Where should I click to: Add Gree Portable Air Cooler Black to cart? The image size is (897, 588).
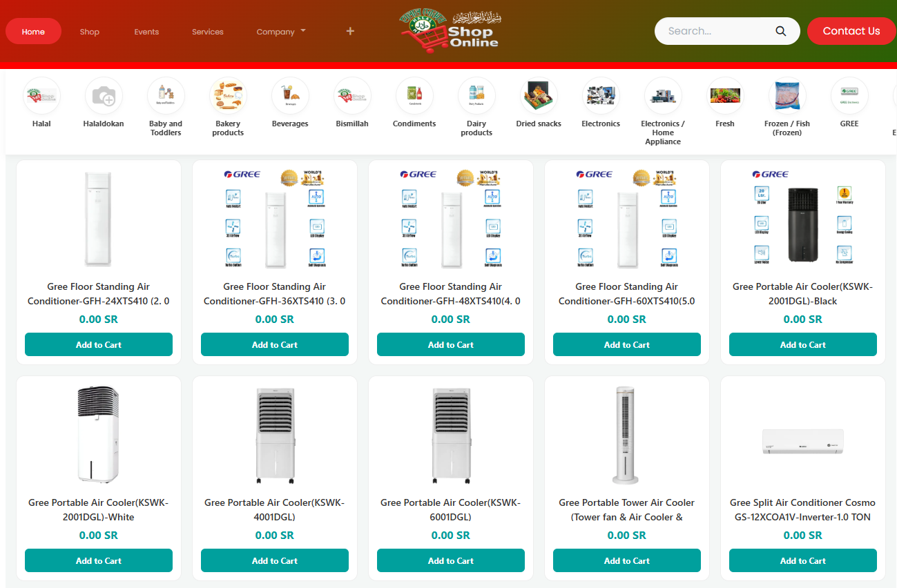802,344
